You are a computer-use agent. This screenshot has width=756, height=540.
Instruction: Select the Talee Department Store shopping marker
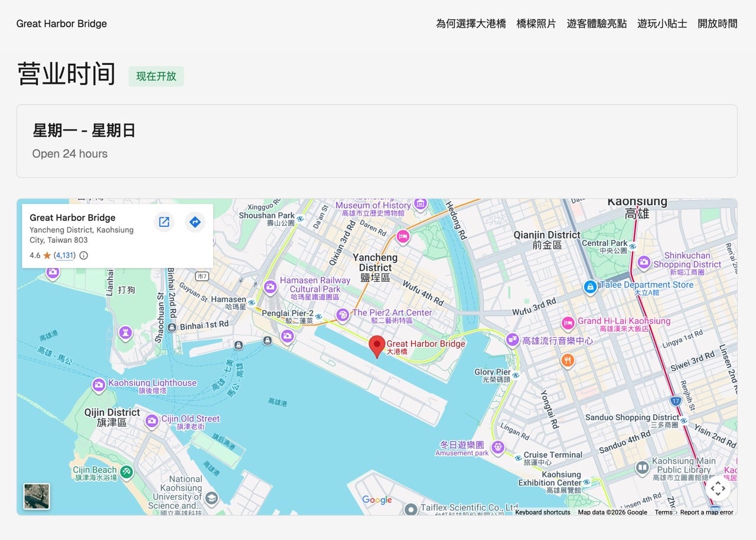[x=590, y=287]
